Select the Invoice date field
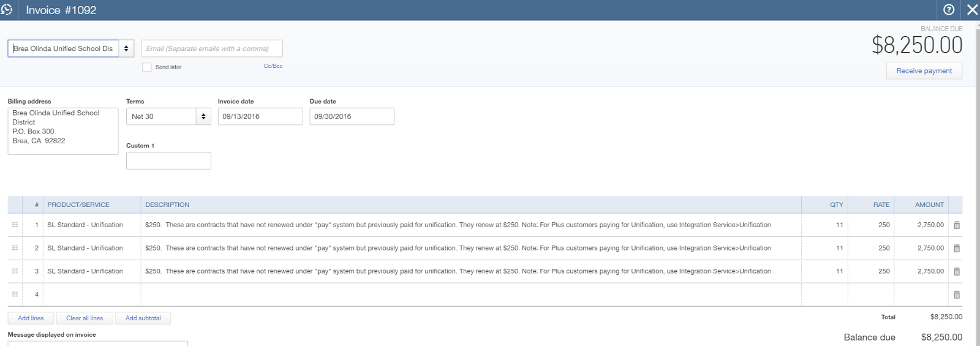The image size is (980, 346). click(260, 116)
